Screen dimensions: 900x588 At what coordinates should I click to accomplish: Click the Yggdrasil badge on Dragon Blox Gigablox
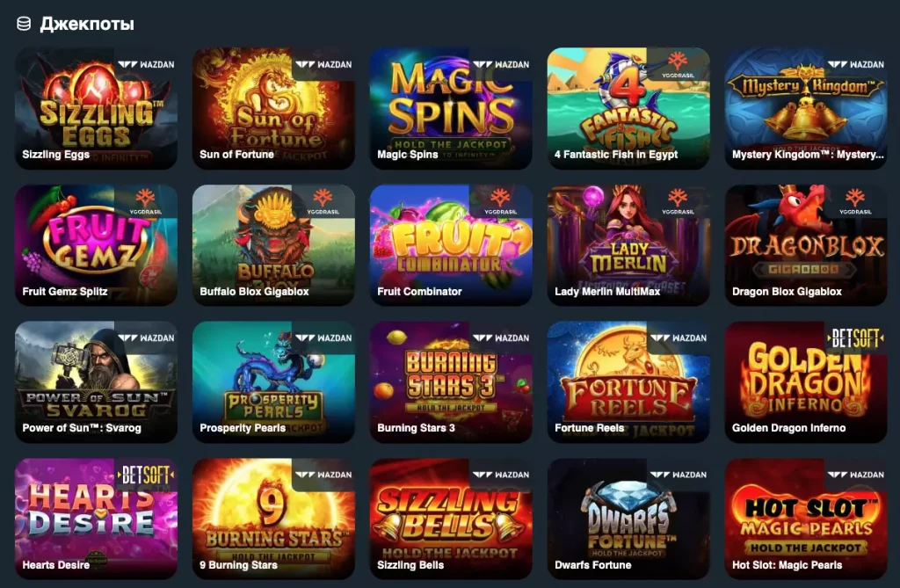[855, 201]
